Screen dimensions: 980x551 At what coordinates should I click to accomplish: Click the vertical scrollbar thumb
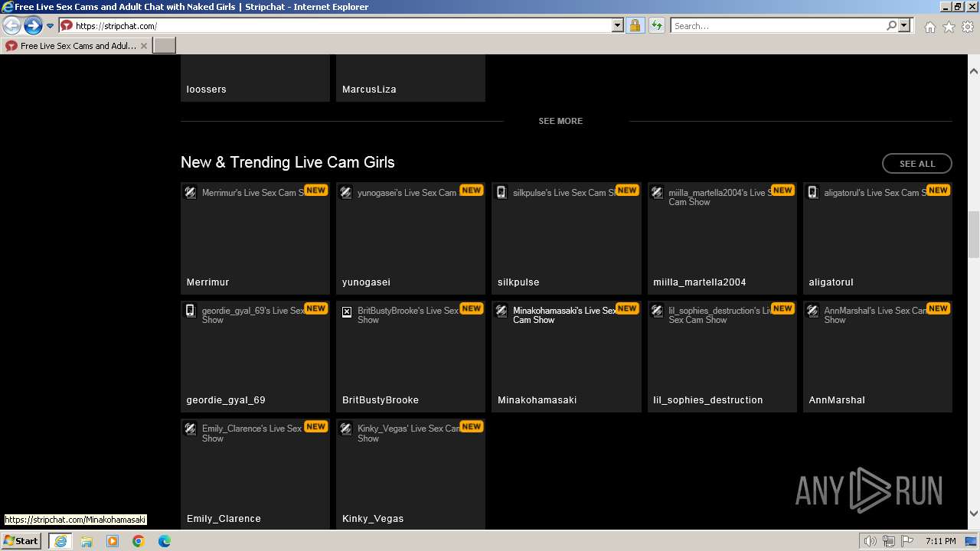coord(974,234)
